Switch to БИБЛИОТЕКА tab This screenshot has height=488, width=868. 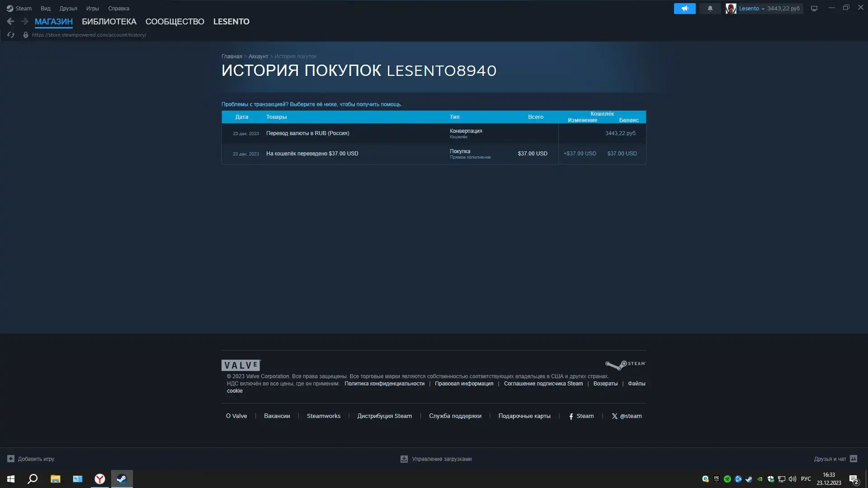[109, 22]
